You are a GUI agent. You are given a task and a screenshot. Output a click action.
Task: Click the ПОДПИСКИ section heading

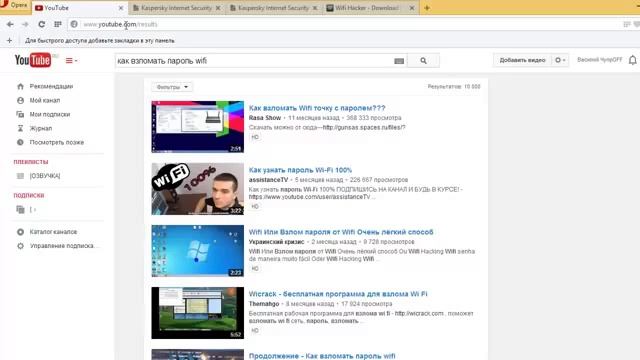(x=29, y=195)
